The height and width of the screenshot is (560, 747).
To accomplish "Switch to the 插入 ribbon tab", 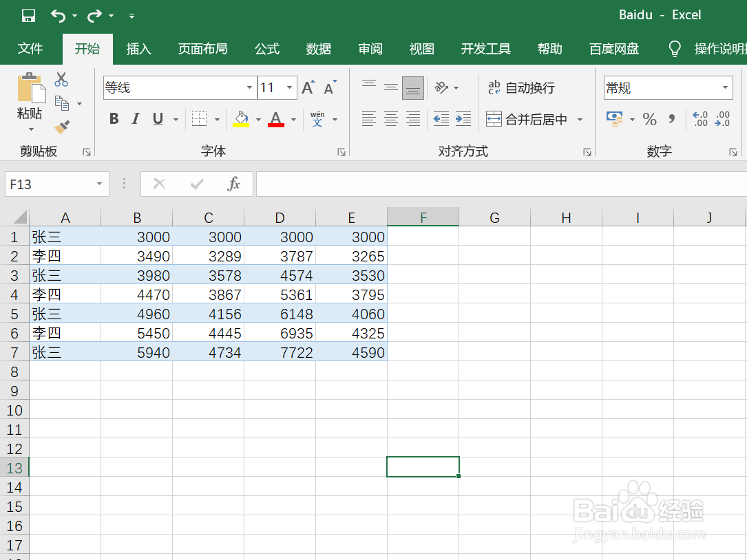I will pos(138,49).
